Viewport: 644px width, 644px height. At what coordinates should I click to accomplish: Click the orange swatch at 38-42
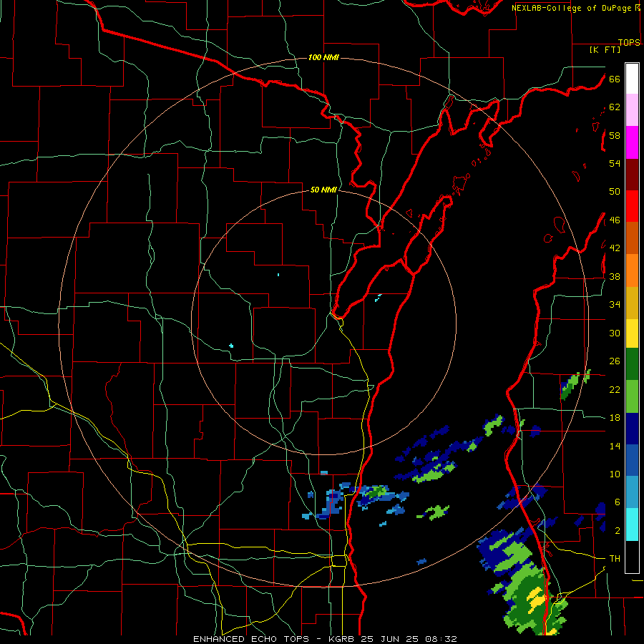pos(632,270)
